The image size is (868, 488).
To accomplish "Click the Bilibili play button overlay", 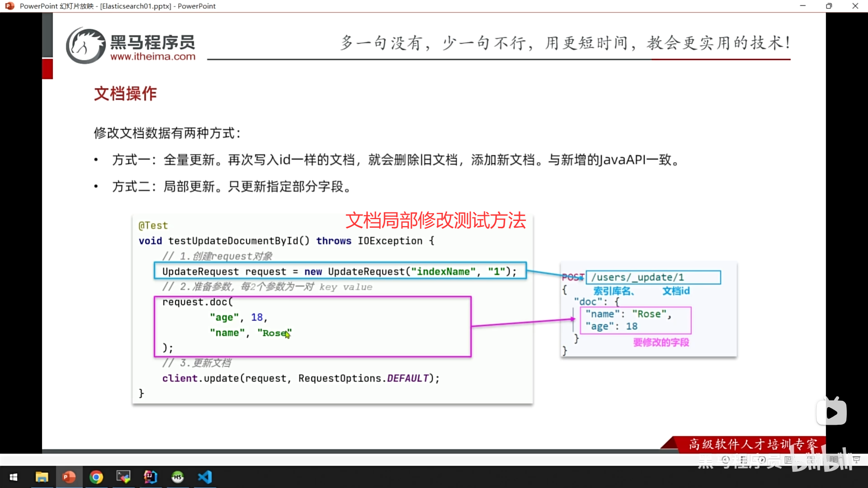I will 831,412.
